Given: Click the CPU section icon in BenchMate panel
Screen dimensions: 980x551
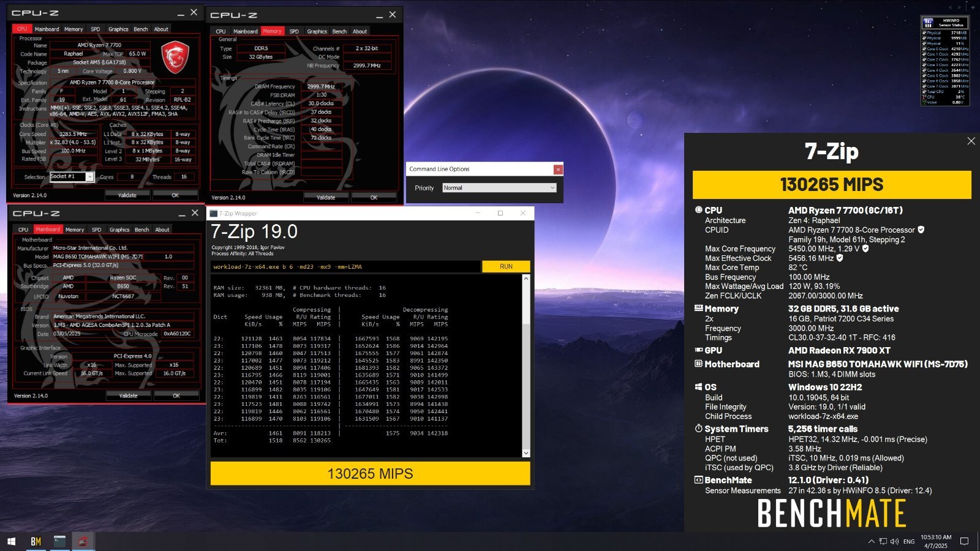Looking at the screenshot, I should (698, 210).
